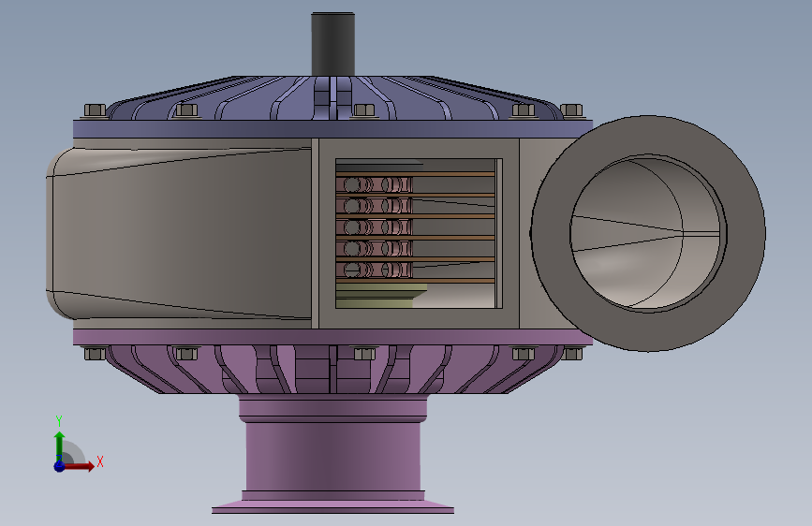Select the black vertical shaft on top
812x526 pixels.
333,45
